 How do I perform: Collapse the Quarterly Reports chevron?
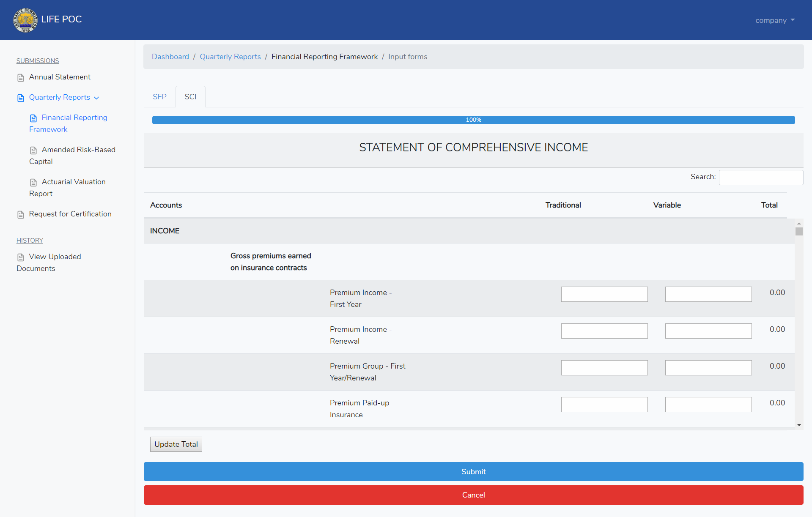(x=96, y=98)
